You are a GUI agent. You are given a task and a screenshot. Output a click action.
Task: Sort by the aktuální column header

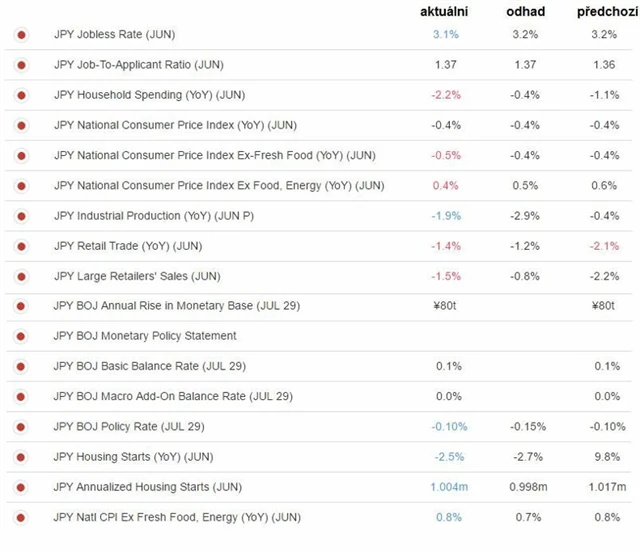[x=445, y=12]
